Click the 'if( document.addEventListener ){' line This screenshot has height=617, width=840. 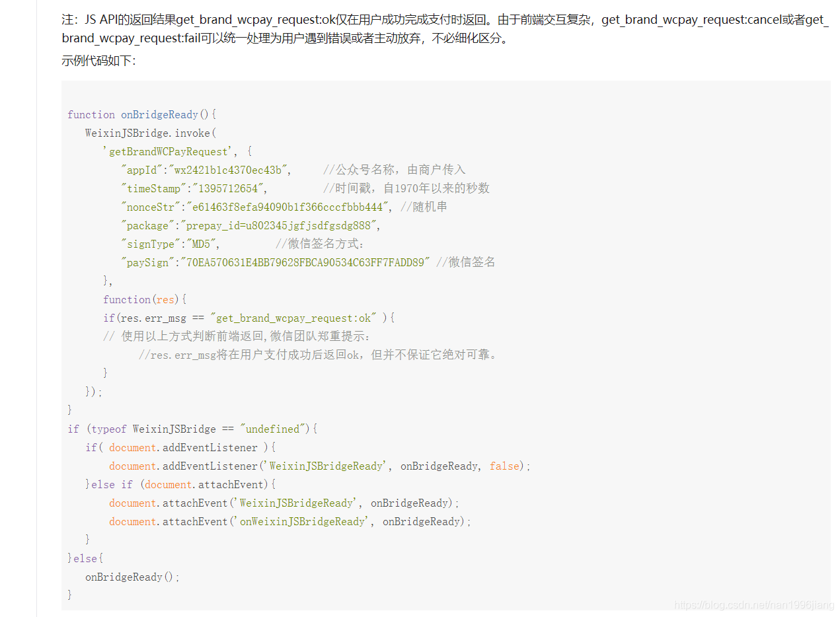(x=180, y=447)
